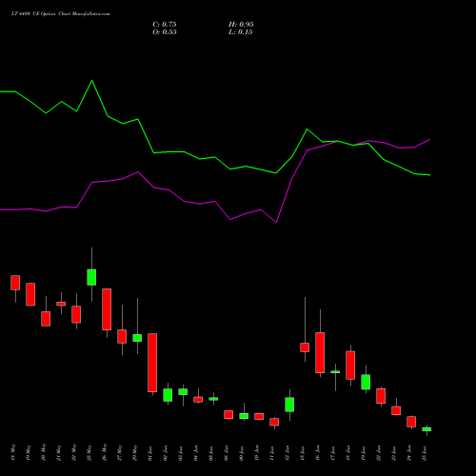The height and width of the screenshot is (476, 476).
Task: Click the green candlestick above 12 Jun
Action: coord(289,405)
